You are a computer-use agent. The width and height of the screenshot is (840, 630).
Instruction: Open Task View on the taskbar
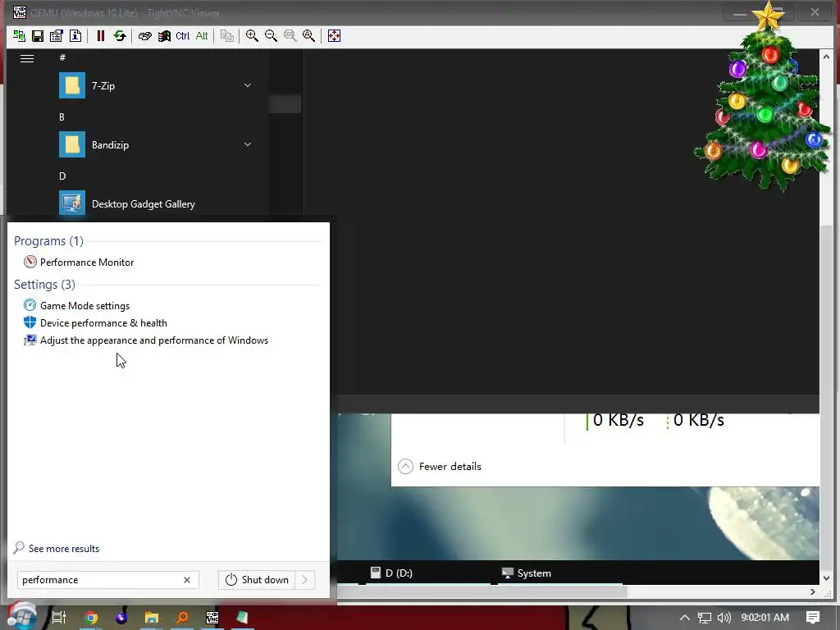tap(58, 617)
